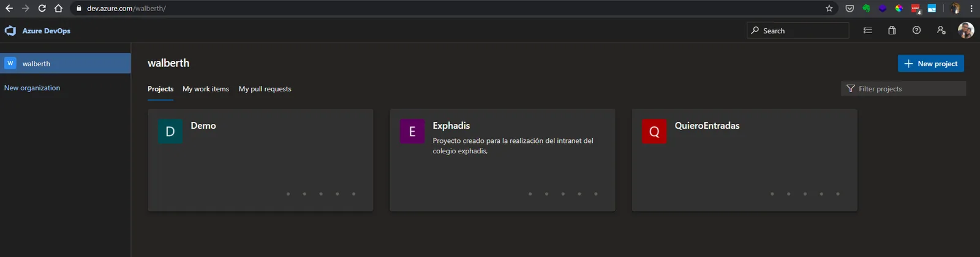
Task: Open the red extension with 4 badge
Action: coord(916,9)
